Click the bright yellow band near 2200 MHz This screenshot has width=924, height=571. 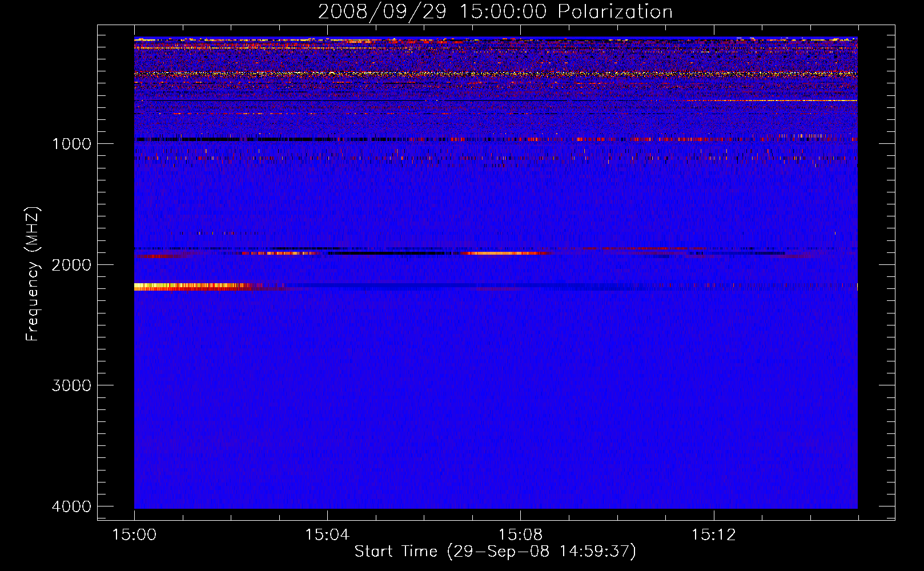[x=191, y=287]
